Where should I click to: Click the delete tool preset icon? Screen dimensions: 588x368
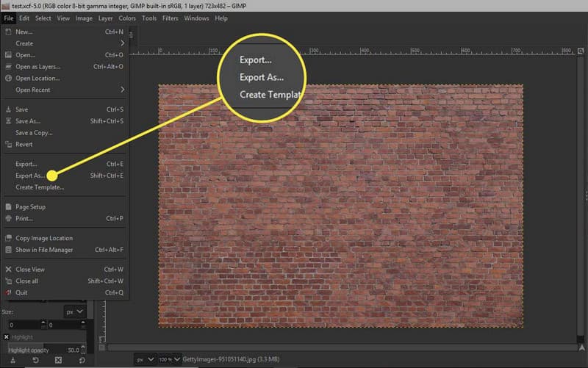[x=59, y=360]
